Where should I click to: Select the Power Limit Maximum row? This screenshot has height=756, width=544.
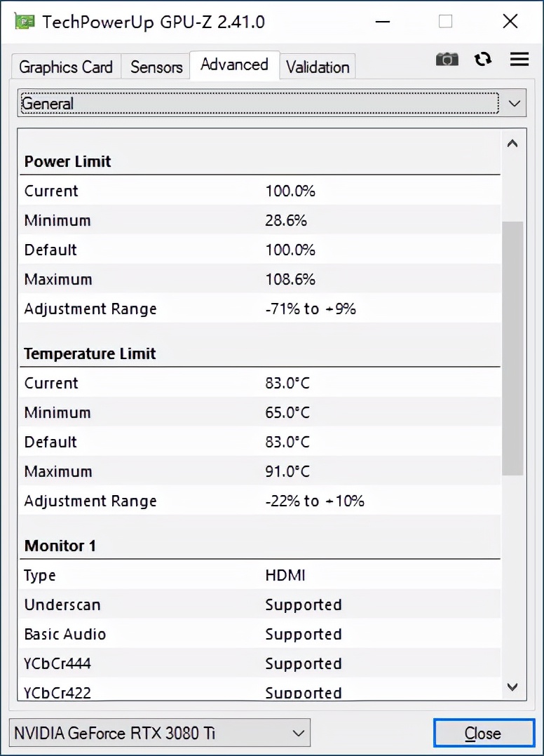[x=259, y=279]
